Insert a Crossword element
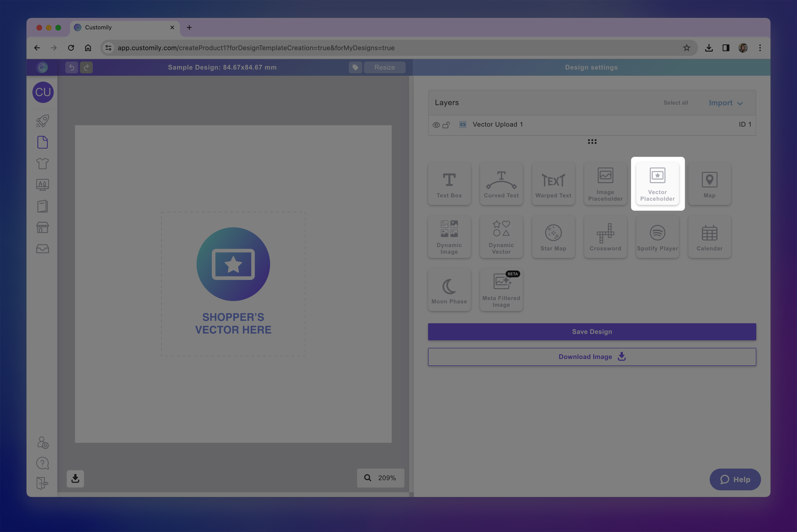 [605, 237]
